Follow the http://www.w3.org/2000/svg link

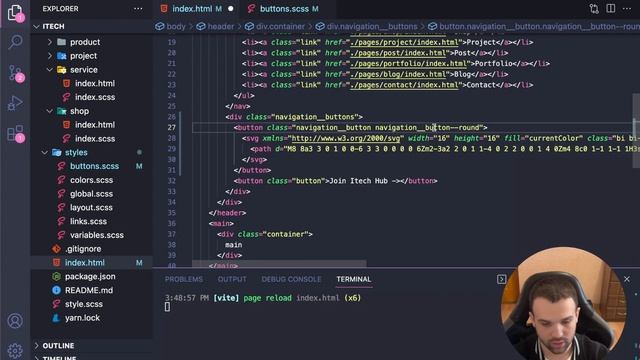tap(346, 138)
